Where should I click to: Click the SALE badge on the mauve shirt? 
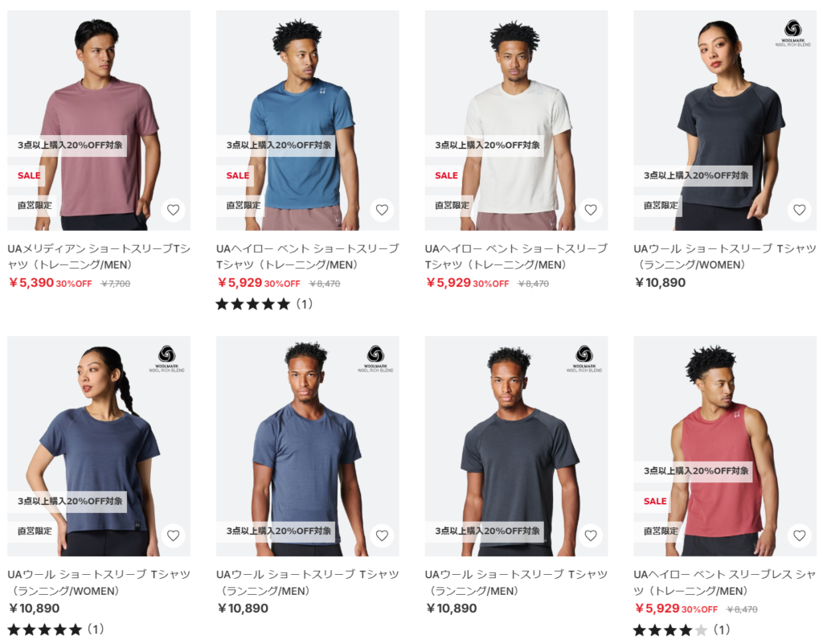coord(29,175)
